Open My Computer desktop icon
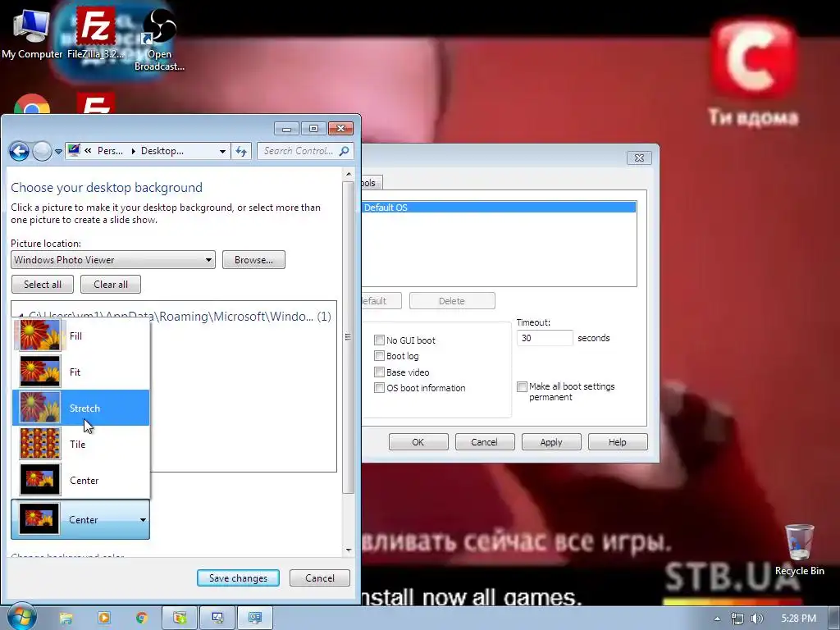This screenshot has height=630, width=840. [x=31, y=33]
